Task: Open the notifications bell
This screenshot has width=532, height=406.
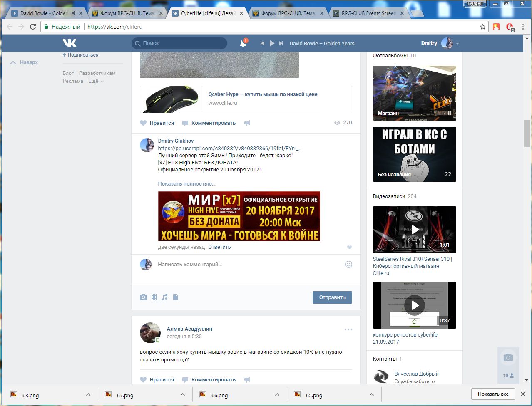Action: point(243,43)
